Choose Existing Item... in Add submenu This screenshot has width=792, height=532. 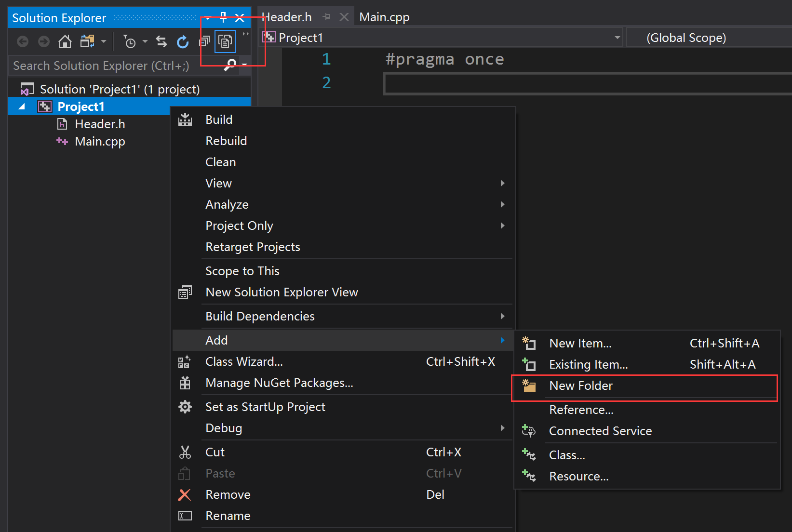(x=647, y=364)
